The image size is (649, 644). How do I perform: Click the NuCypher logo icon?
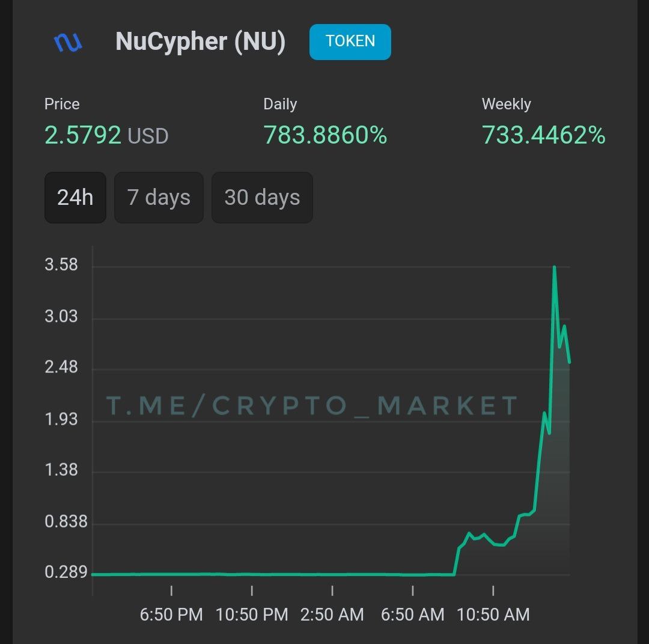(x=68, y=42)
